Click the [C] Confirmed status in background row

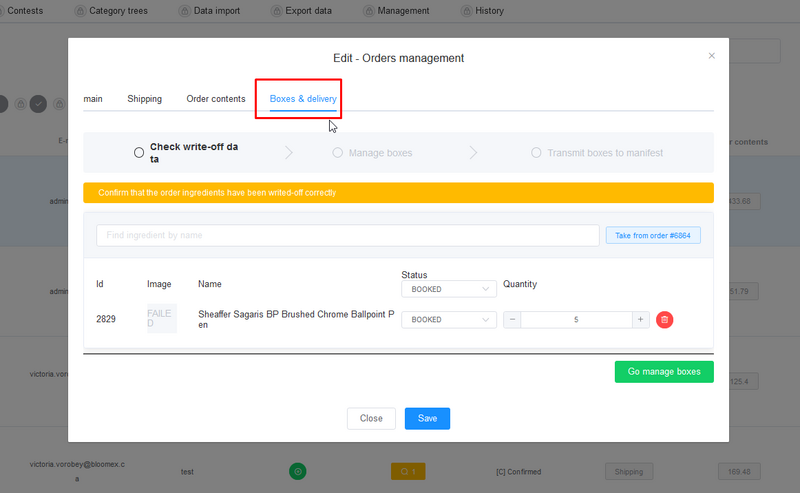(518, 472)
